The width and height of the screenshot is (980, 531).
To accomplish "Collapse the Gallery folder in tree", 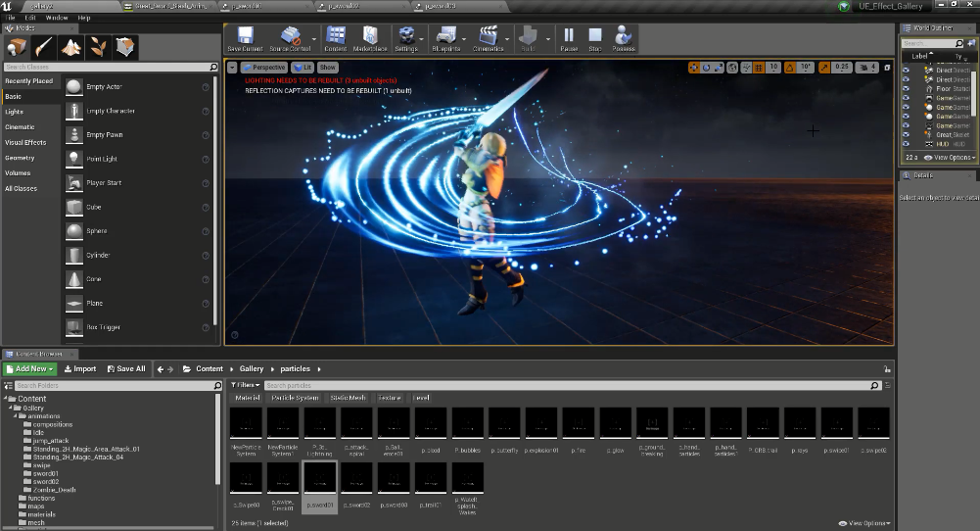I will [x=11, y=408].
